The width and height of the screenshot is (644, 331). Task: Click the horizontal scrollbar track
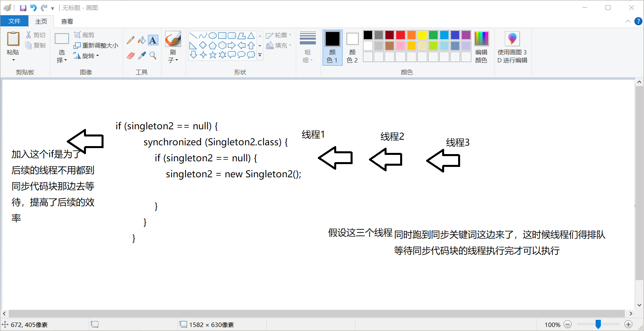pos(317,314)
